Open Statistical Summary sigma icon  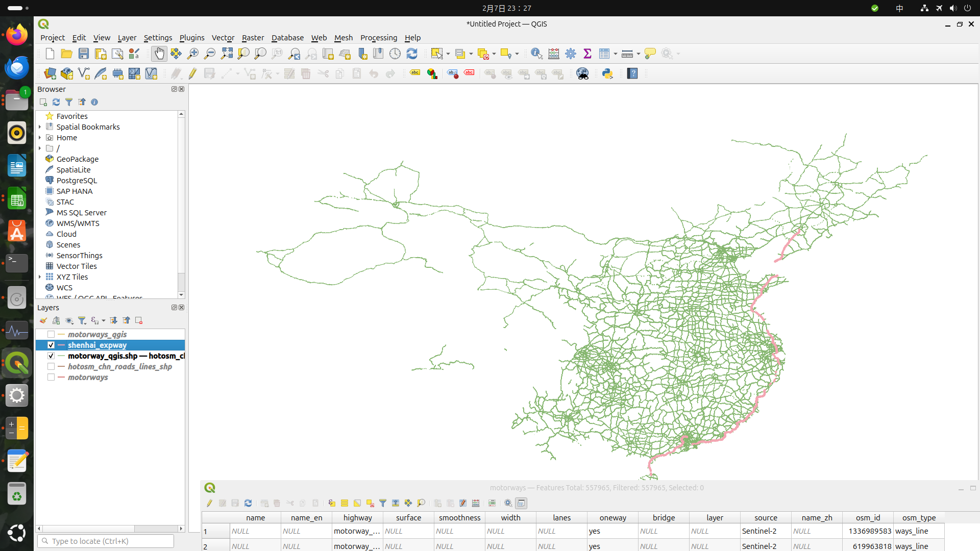587,54
